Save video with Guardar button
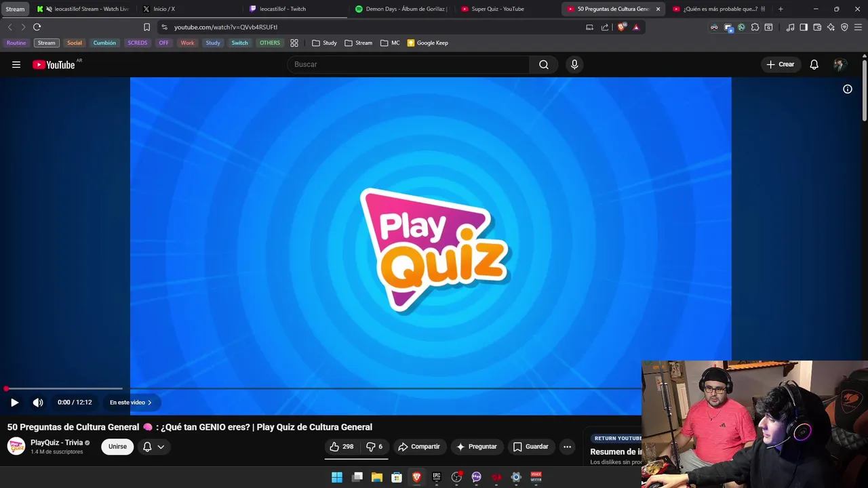868x488 pixels. click(530, 447)
